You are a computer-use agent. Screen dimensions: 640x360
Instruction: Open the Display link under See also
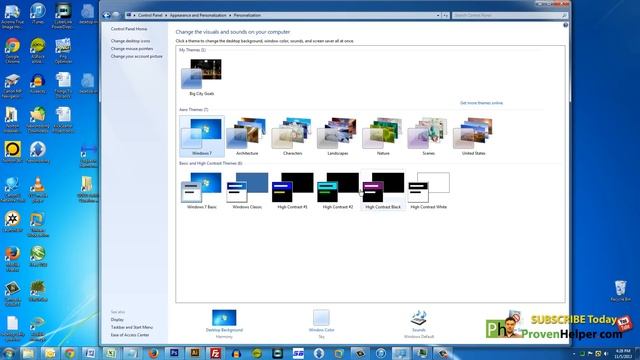click(x=117, y=320)
